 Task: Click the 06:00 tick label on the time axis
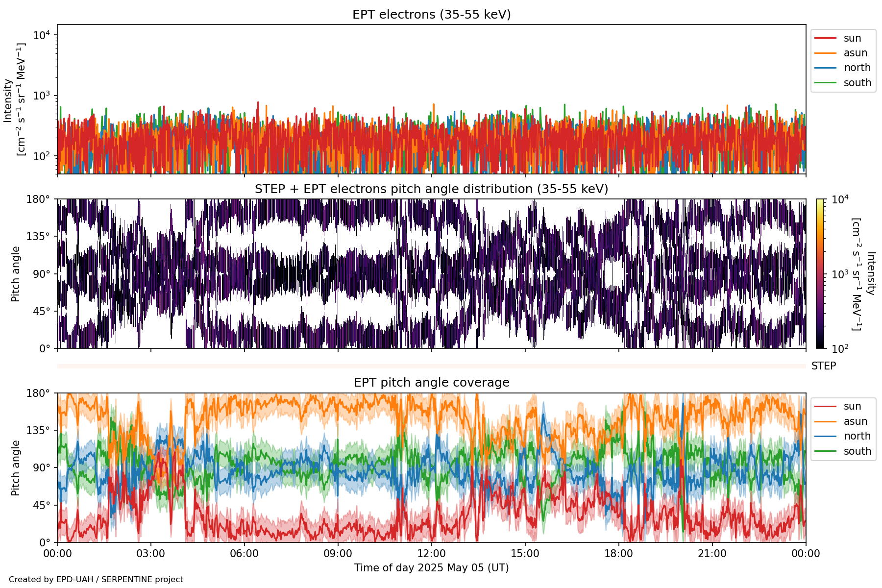coord(244,554)
